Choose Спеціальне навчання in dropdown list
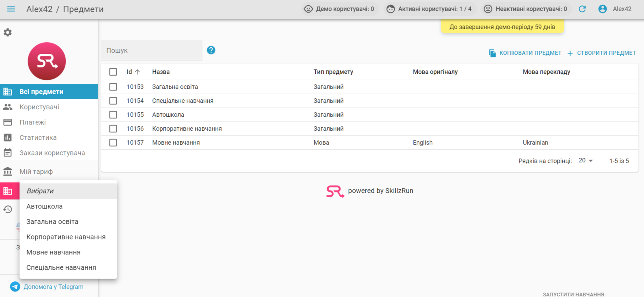Image resolution: width=644 pixels, height=297 pixels. 68,267
